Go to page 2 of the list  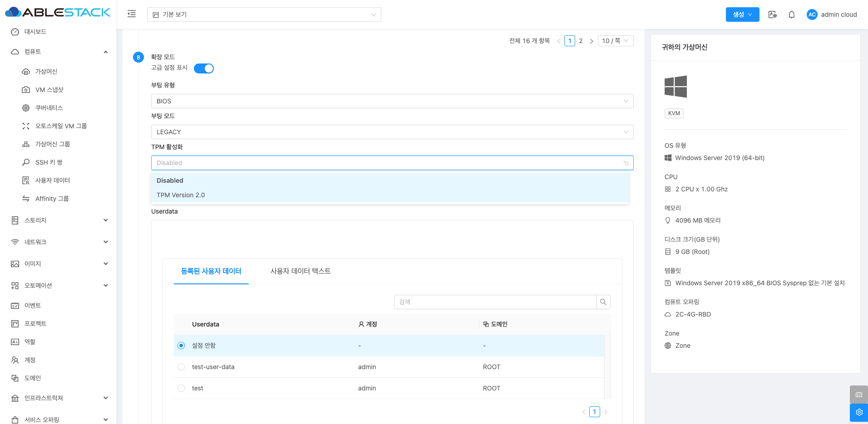(581, 41)
